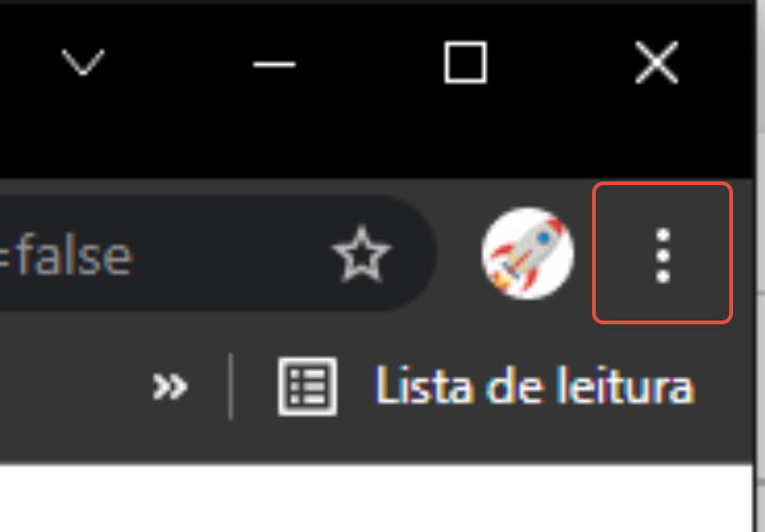Click empty toolbar space right of three-dot menu
Screen dimensions: 765x532
coord(742,253)
